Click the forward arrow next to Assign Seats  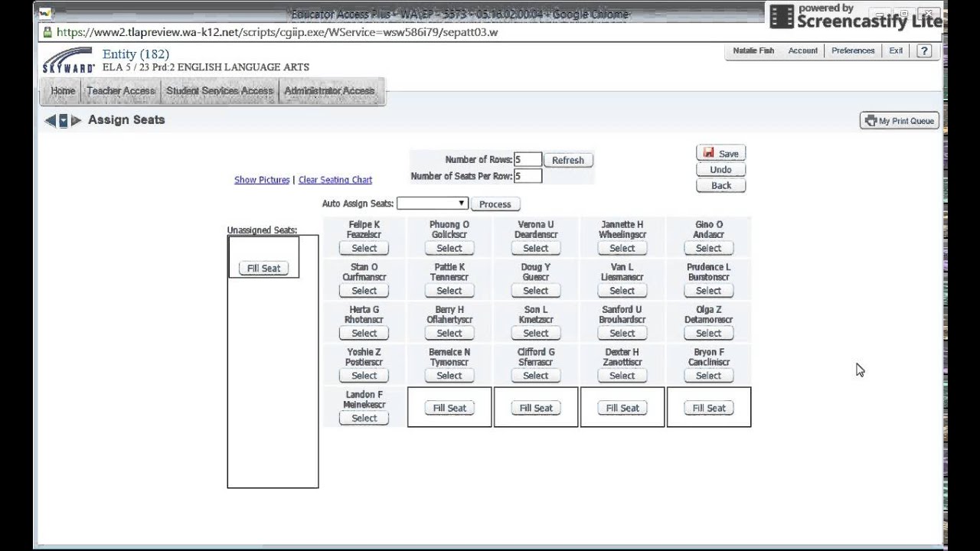tap(76, 120)
